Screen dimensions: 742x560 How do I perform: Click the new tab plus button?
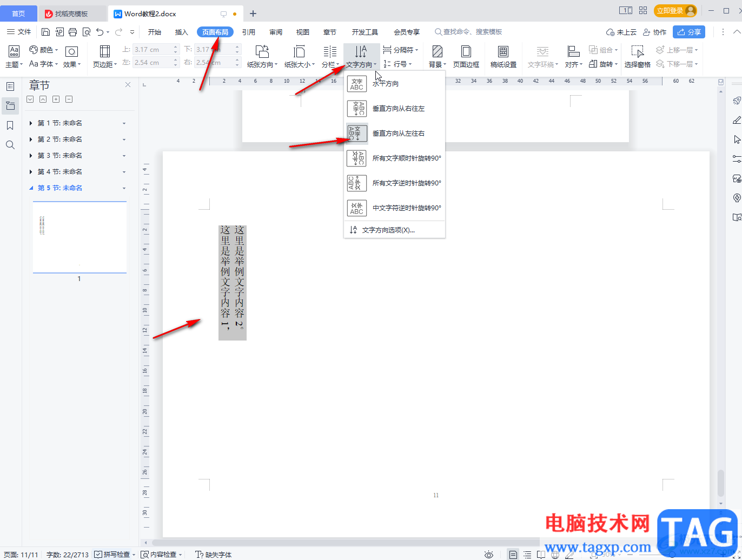tap(253, 14)
